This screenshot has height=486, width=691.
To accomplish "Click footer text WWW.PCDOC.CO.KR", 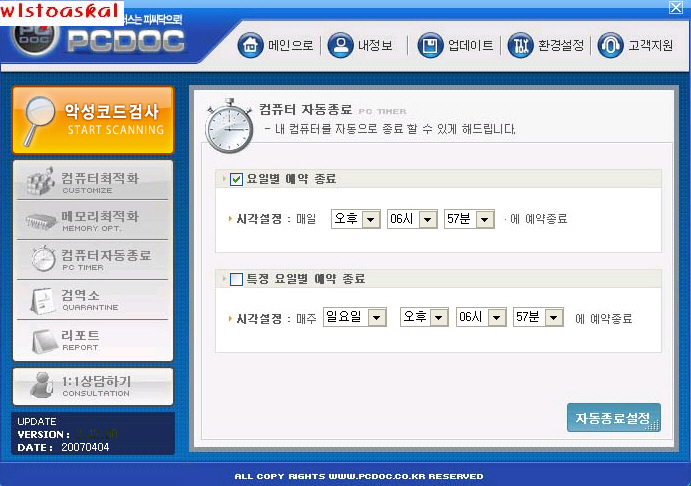I will coord(377,476).
